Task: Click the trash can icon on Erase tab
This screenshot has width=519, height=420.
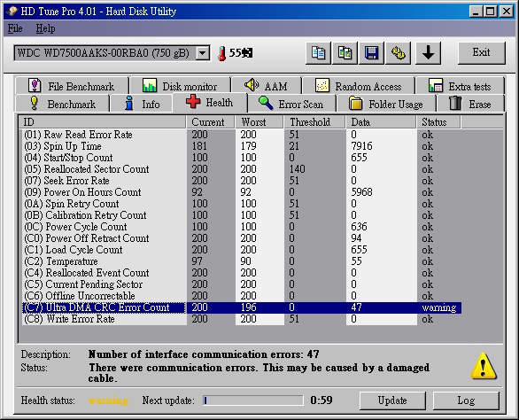Action: 455,103
